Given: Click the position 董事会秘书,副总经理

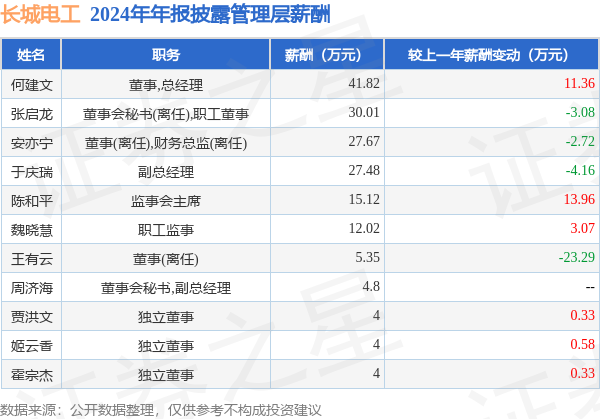Looking at the screenshot, I should (166, 288).
